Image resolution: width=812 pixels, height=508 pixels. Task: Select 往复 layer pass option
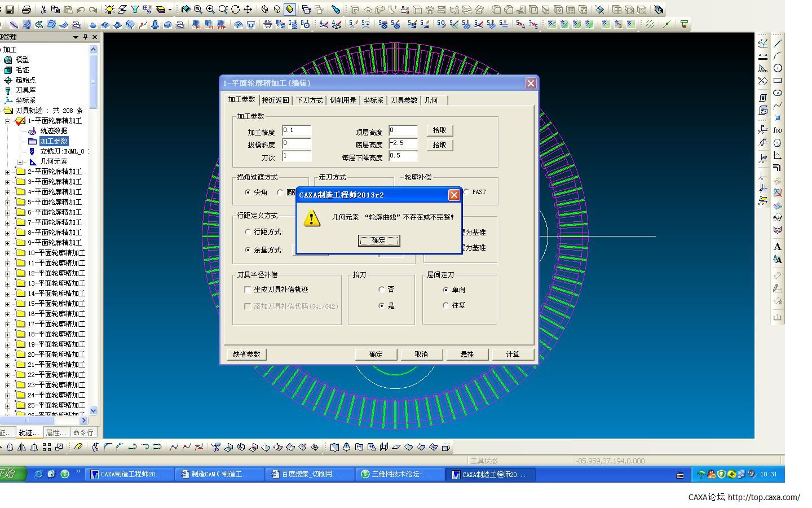pos(446,305)
